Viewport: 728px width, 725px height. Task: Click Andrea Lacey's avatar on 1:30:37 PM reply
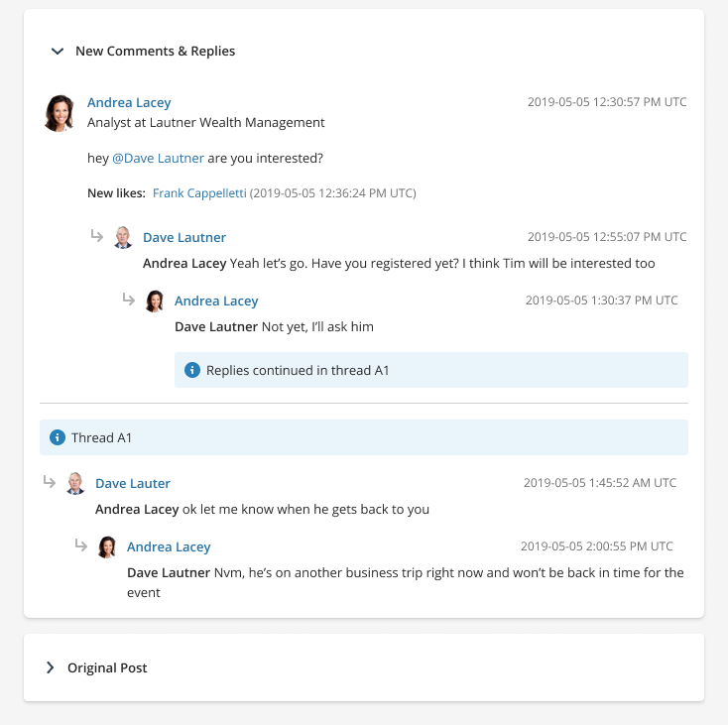click(155, 301)
